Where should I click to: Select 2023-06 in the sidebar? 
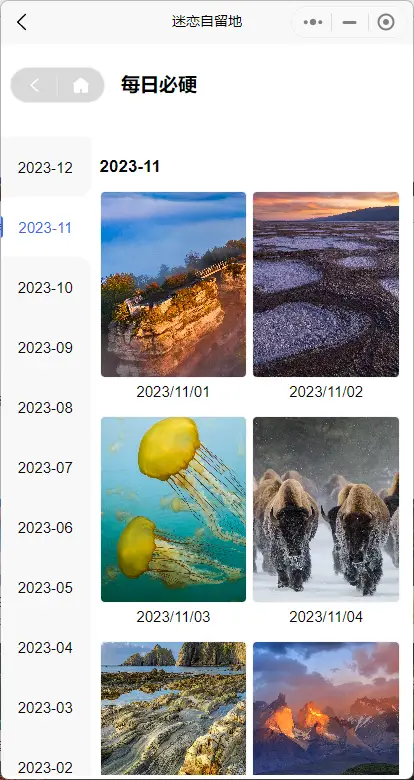tap(45, 527)
